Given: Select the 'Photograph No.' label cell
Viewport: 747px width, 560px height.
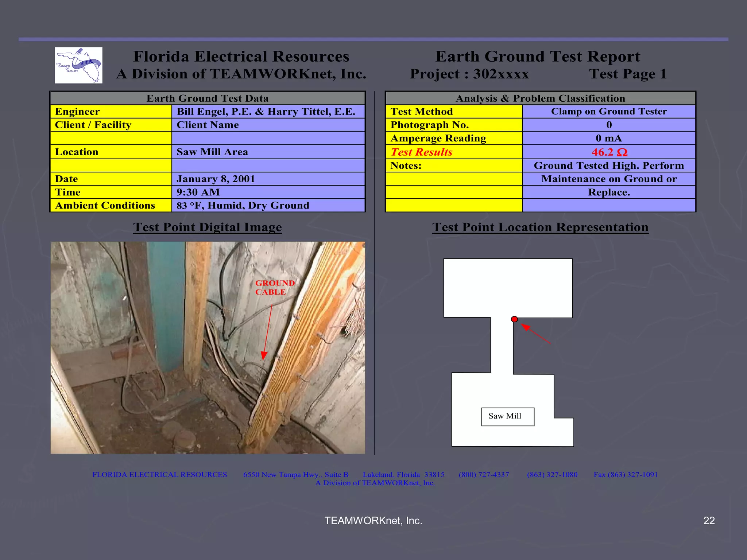Looking at the screenshot, I should tap(454, 125).
